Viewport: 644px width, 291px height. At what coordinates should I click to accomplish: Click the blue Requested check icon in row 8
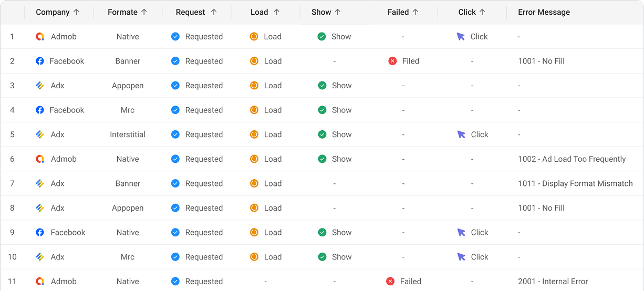[x=175, y=208]
